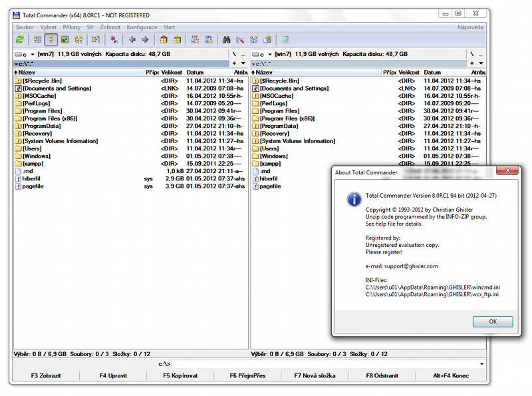Click the Documents and Settings link icon, left panel
This screenshot has width=532, height=396.
click(18, 89)
